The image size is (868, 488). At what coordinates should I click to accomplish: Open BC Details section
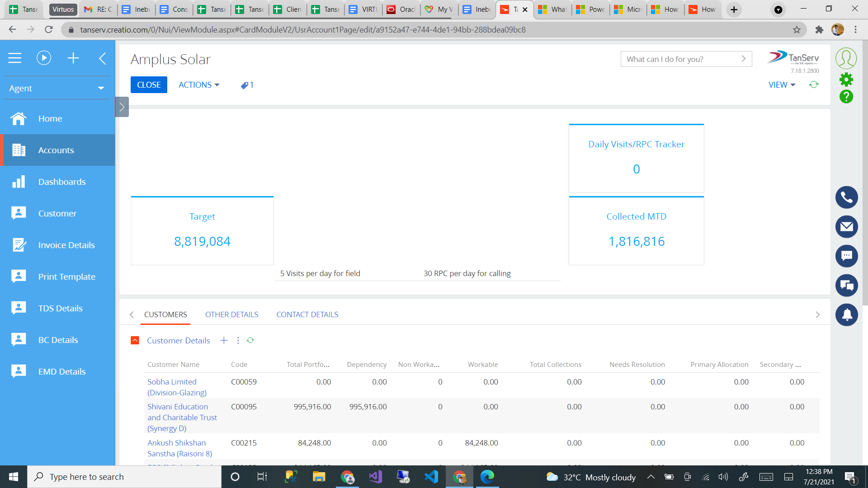click(58, 340)
